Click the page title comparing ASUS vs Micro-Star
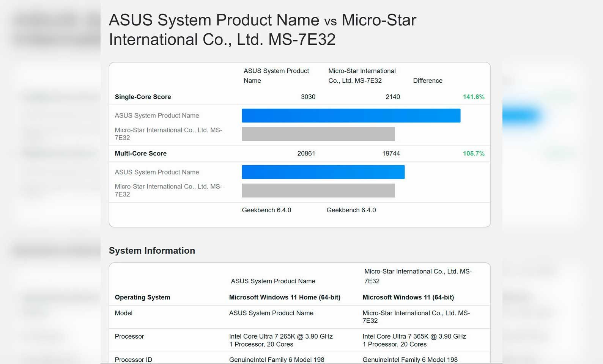This screenshot has width=603, height=364. point(262,30)
